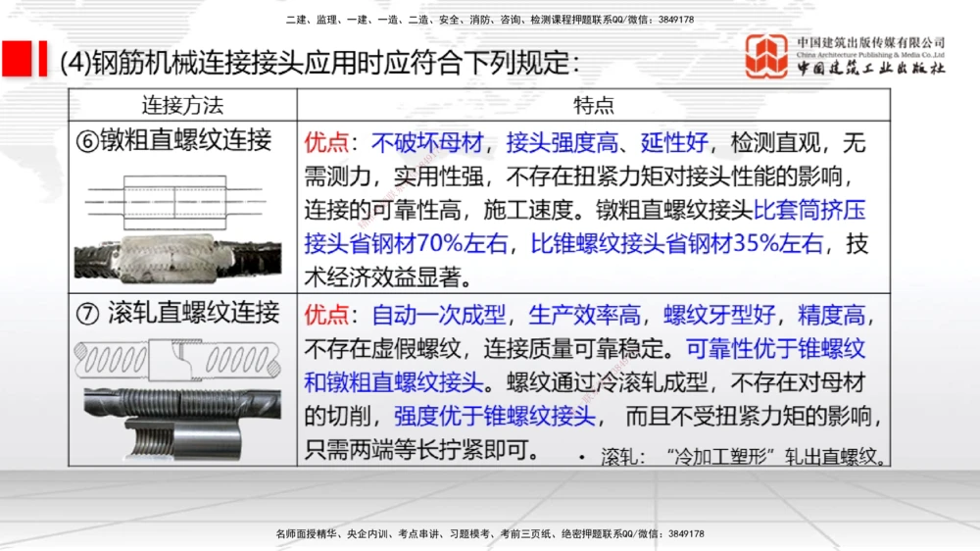Click the blue text 不破坏母材
This screenshot has width=980, height=551.
(427, 143)
